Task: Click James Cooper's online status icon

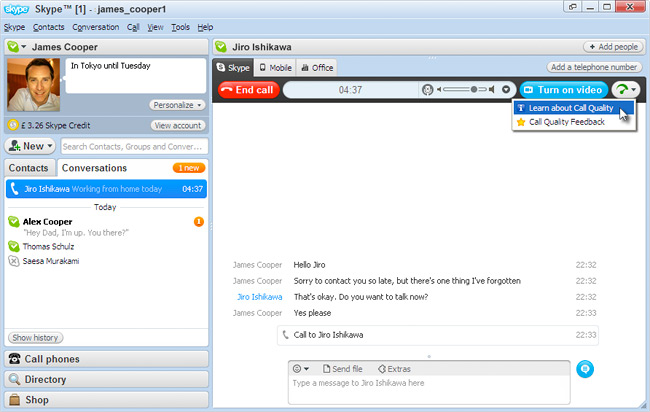Action: (13, 47)
